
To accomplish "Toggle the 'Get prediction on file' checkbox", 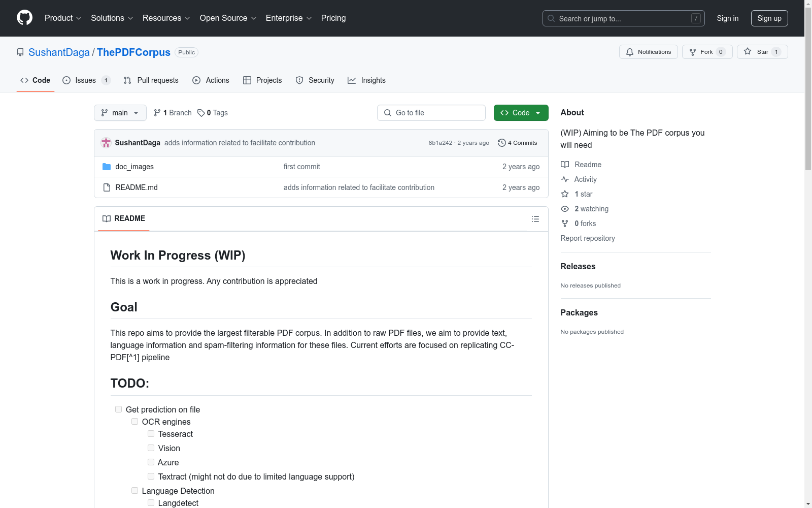I will click(x=118, y=409).
